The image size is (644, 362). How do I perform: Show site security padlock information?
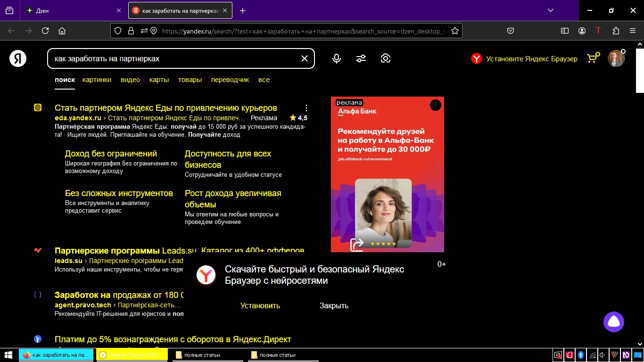tap(131, 31)
